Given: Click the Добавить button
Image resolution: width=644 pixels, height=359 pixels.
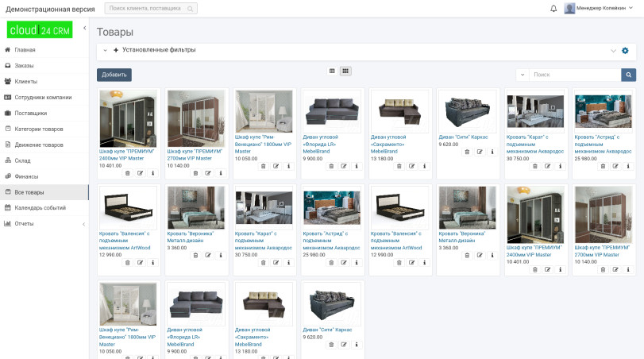Looking at the screenshot, I should tap(114, 75).
